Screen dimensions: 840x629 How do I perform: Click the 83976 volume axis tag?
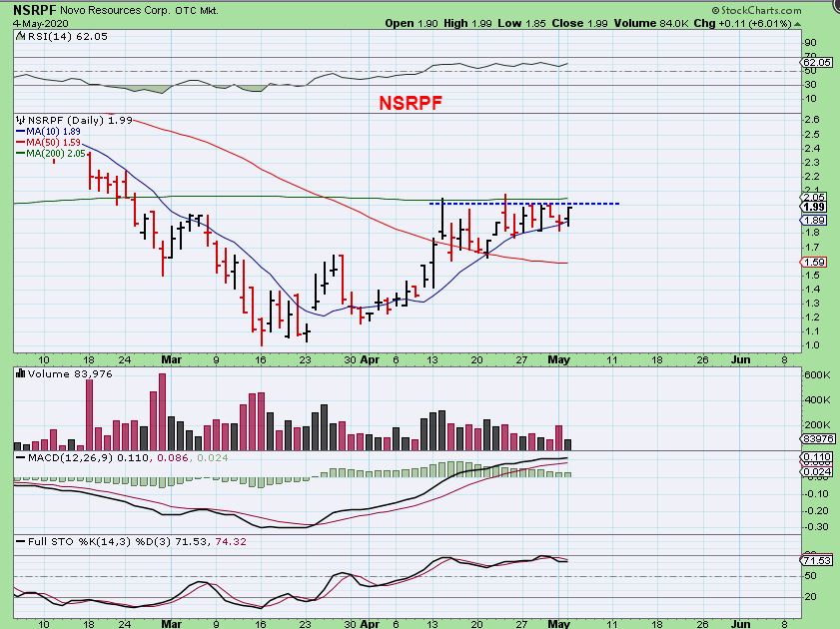[817, 438]
